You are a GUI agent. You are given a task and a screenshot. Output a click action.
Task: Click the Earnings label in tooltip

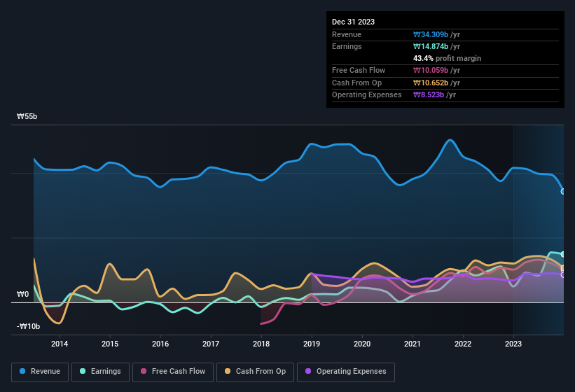click(347, 46)
